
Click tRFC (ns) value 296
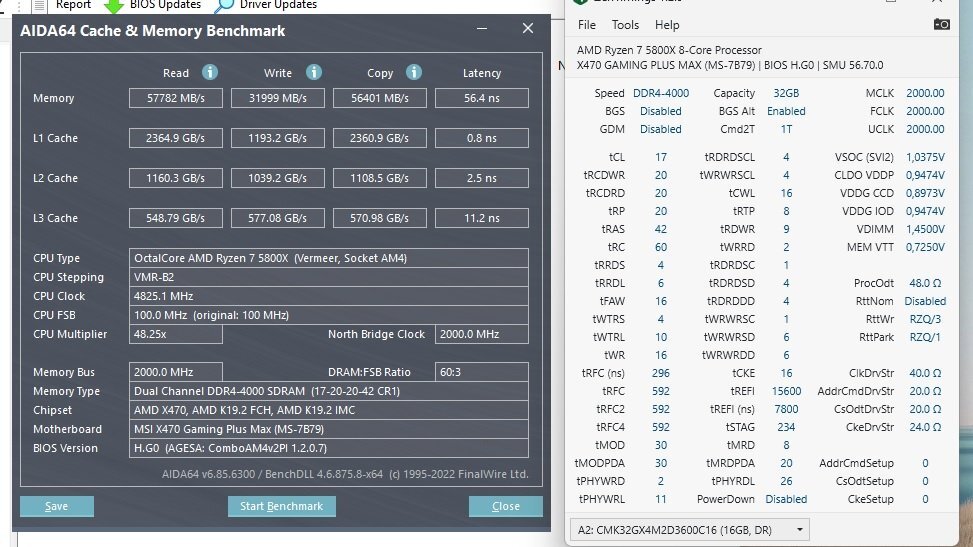(661, 373)
